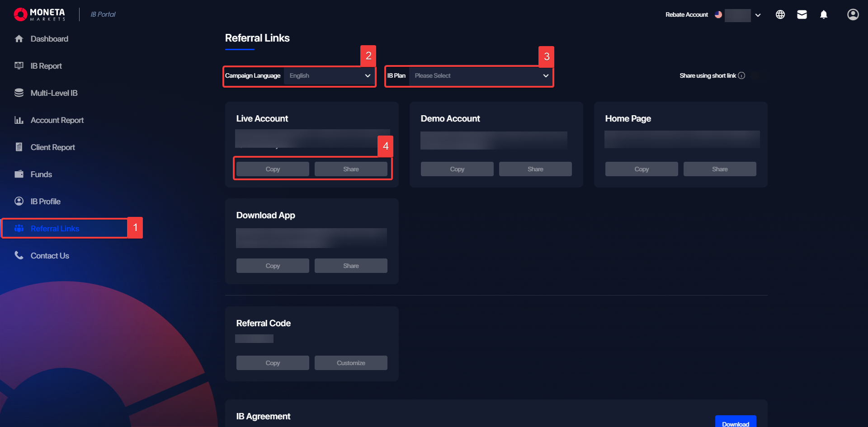Share the Demo Account referral link

535,169
